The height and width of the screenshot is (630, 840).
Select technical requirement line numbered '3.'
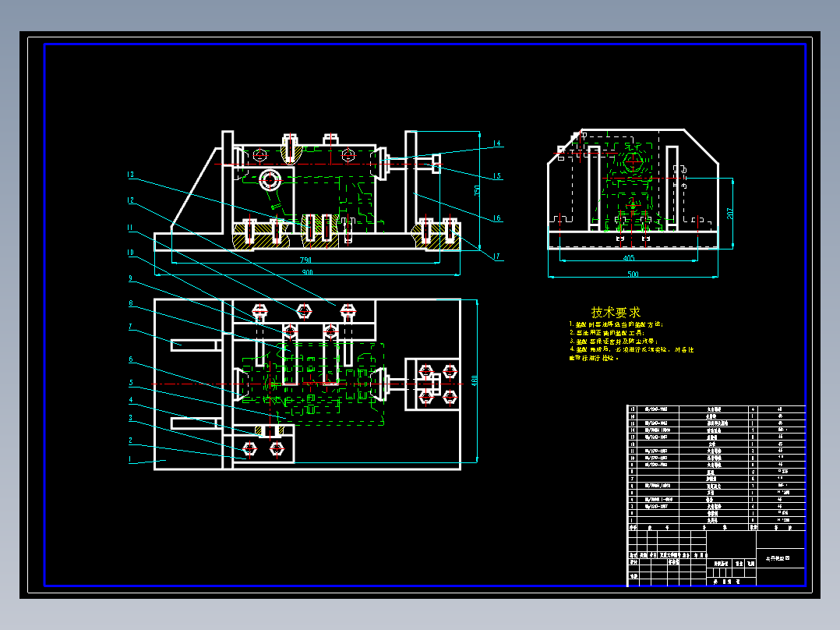[x=613, y=341]
